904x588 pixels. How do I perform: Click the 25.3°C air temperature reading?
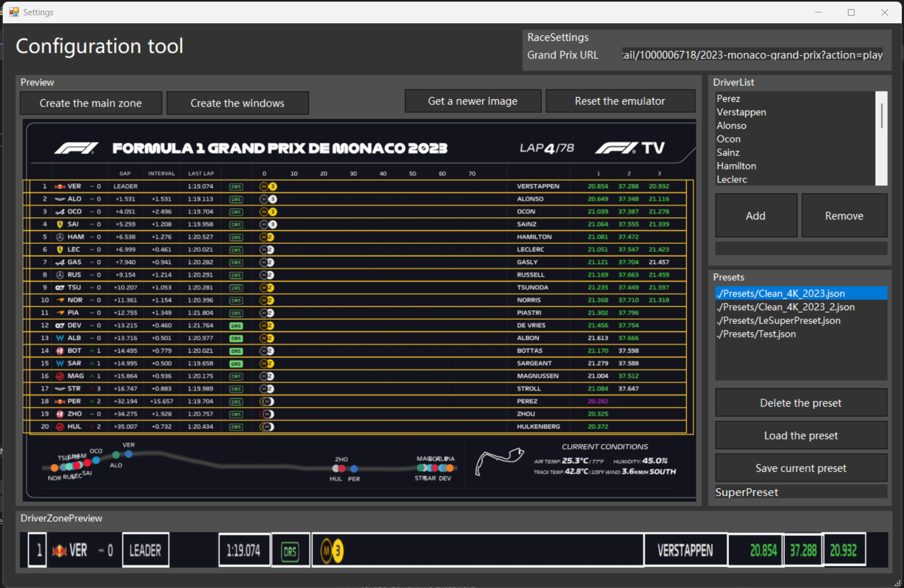click(575, 461)
